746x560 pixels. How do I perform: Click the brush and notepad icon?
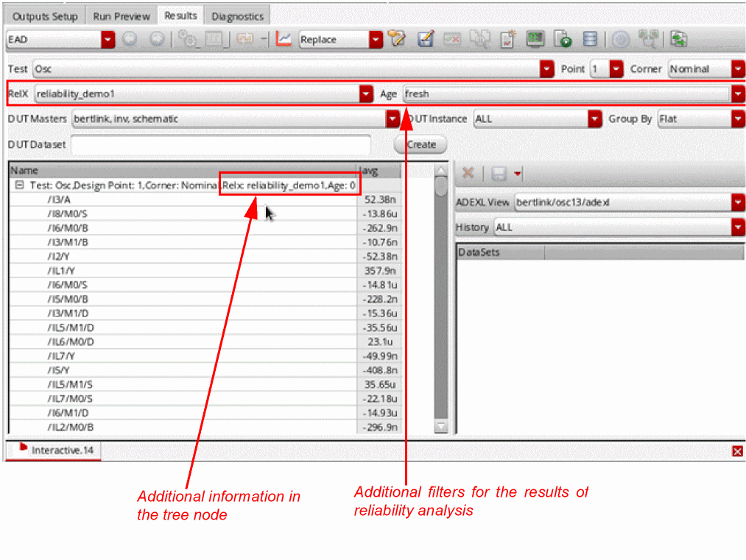(x=397, y=39)
